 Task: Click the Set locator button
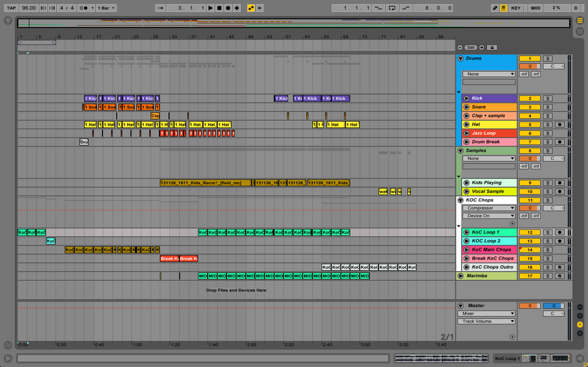(x=470, y=47)
